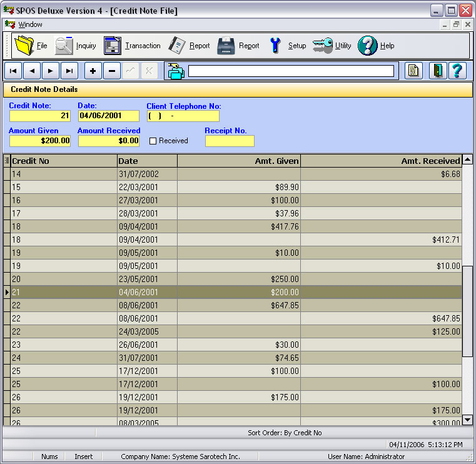Select row dated 27/03/2001

coord(233,200)
